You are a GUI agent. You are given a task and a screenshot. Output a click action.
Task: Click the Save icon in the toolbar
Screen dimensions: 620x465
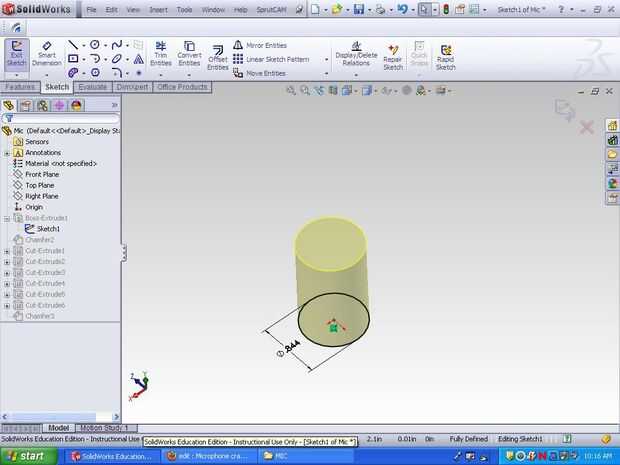click(359, 9)
